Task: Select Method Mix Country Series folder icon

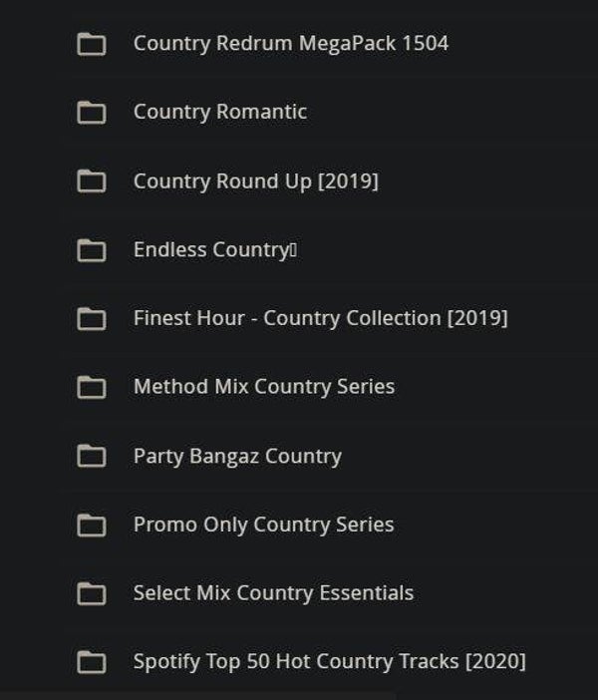Action: pos(92,387)
